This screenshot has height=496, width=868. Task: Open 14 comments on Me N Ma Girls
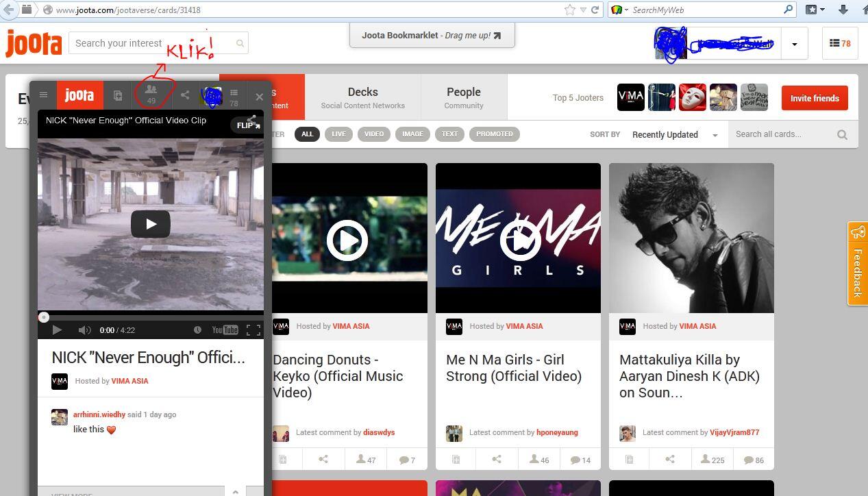[580, 460]
